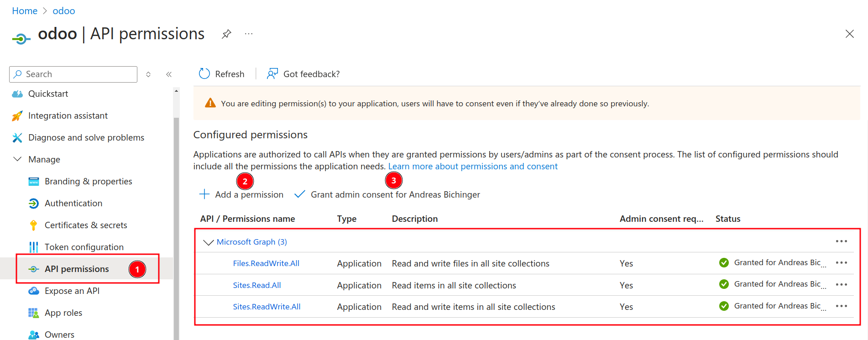
Task: Click the Refresh icon in the toolbar
Action: [x=204, y=74]
